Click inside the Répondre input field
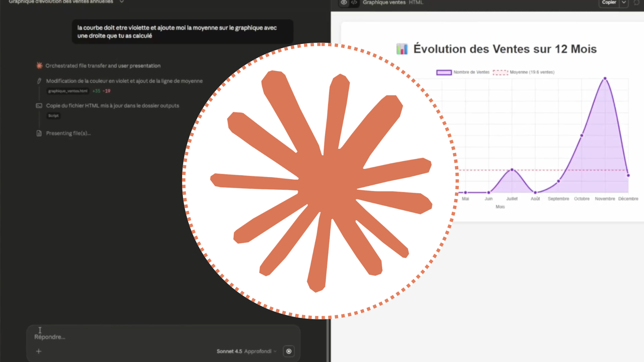644x362 pixels. click(x=121, y=337)
